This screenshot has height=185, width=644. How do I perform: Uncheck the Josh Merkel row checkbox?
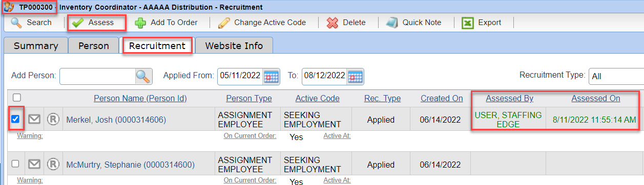click(15, 119)
